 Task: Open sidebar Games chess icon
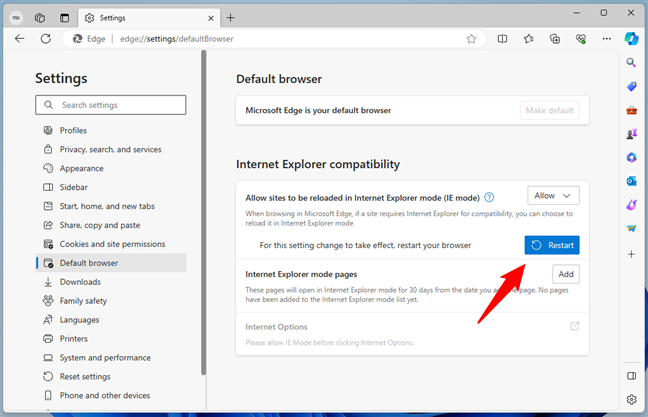(x=631, y=134)
